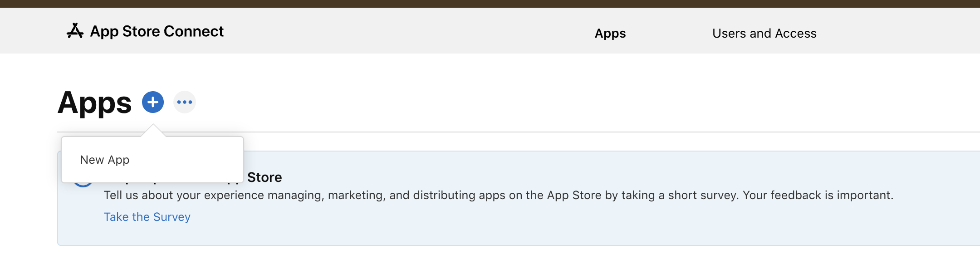Open the three-dot more options button

coord(185,102)
